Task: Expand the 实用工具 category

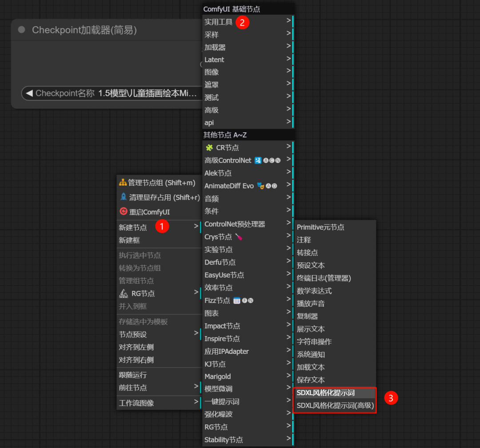Action: tap(248, 22)
